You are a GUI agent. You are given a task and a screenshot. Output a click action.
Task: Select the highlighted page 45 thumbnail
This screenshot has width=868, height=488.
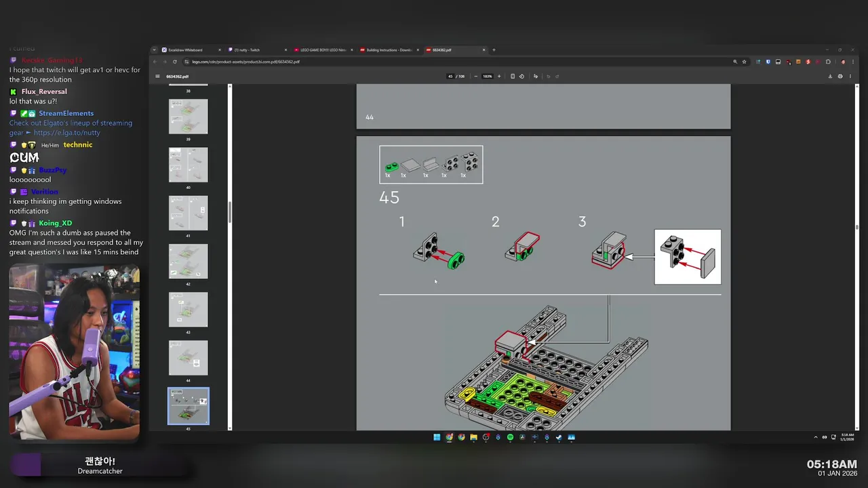[x=189, y=406]
